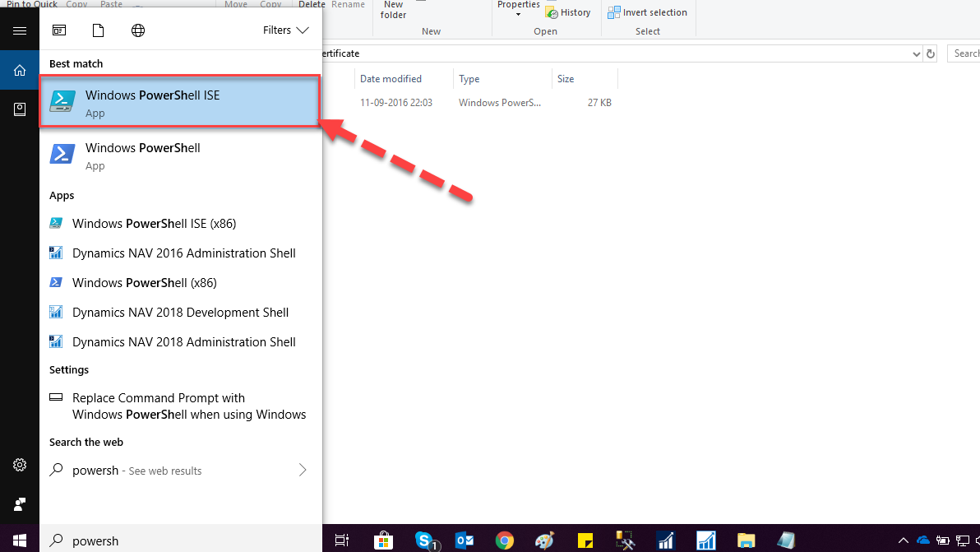Open Properties dropdown in Explorer ribbon
This screenshot has width=980, height=552.
(x=518, y=9)
